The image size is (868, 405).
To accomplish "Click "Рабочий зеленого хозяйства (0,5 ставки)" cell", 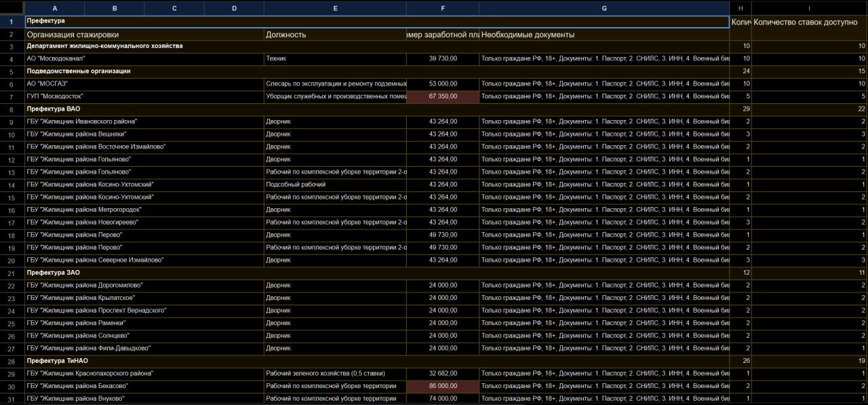I will (335, 374).
